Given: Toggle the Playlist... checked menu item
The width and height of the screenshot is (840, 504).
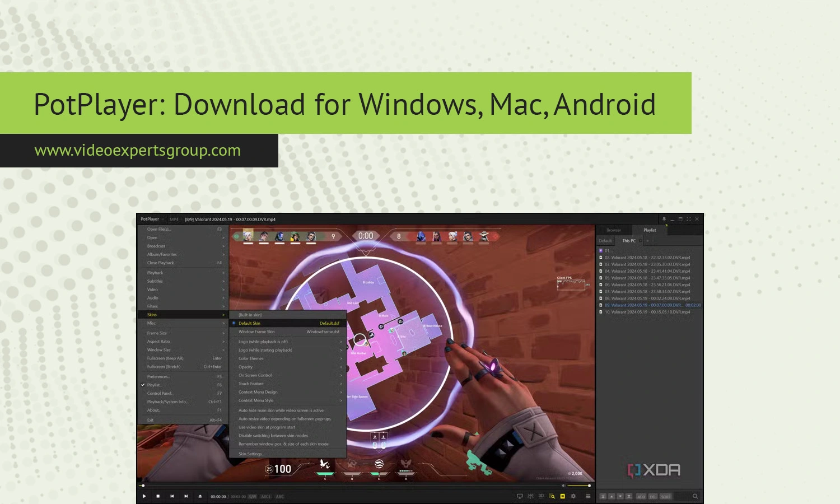Looking at the screenshot, I should tap(184, 385).
